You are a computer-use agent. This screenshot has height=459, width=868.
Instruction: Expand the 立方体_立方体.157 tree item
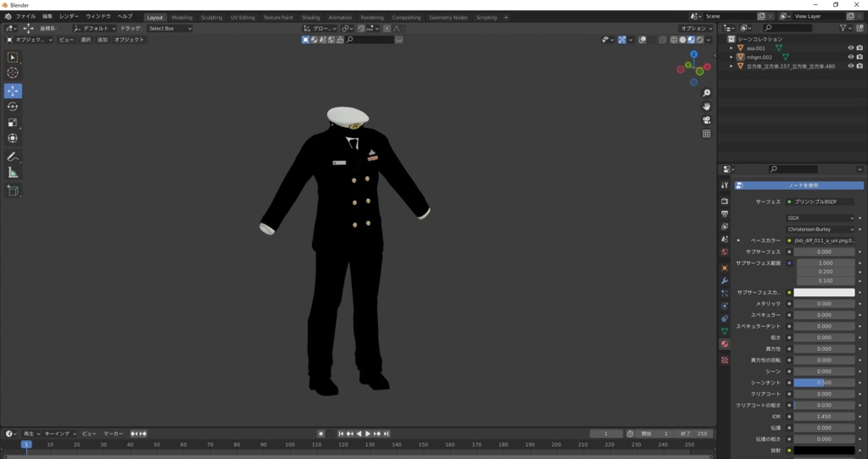(732, 66)
